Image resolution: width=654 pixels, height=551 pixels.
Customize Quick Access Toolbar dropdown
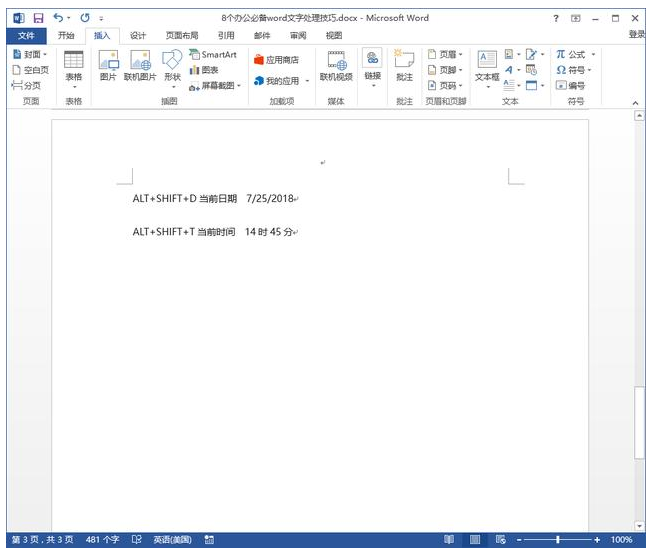point(101,18)
